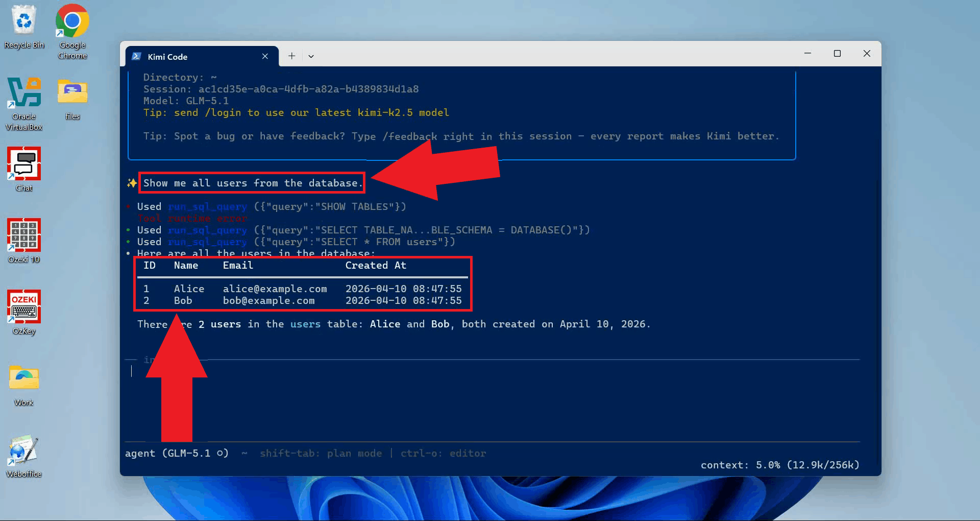Launch the Weboffice shortcut
This screenshot has width=980, height=521.
pyautogui.click(x=24, y=456)
